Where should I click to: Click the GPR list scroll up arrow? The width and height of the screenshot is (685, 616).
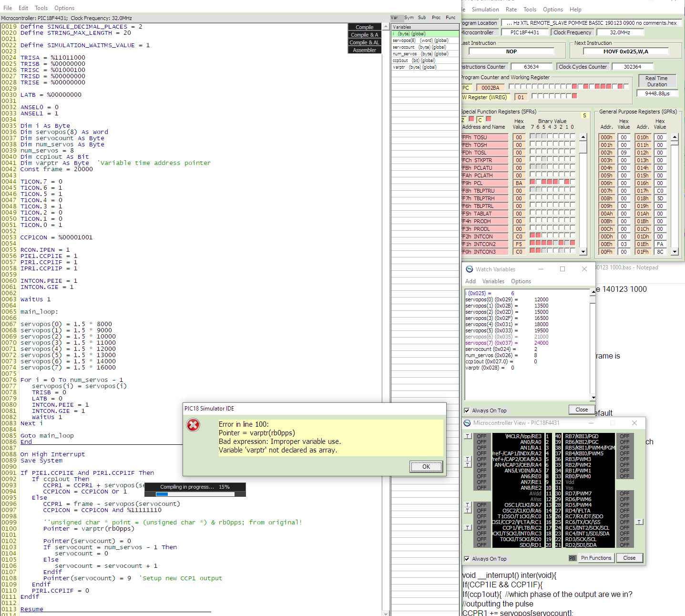tap(674, 137)
